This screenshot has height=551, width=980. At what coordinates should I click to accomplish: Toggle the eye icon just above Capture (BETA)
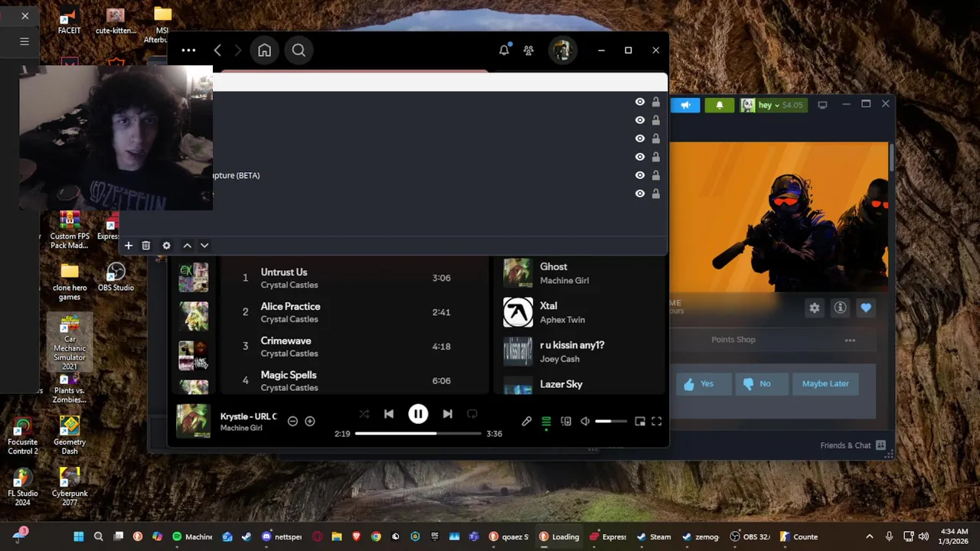(x=639, y=157)
